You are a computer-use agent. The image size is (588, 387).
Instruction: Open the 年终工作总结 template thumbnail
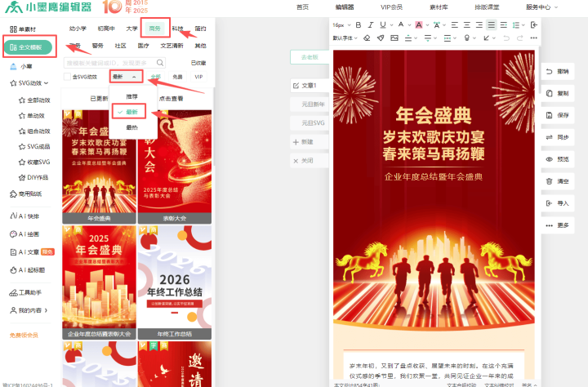(175, 282)
